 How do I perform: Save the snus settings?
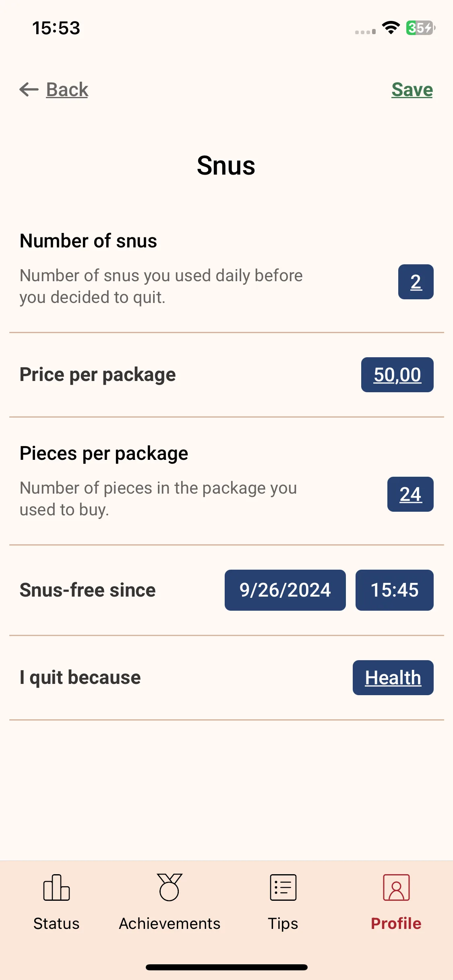click(412, 89)
